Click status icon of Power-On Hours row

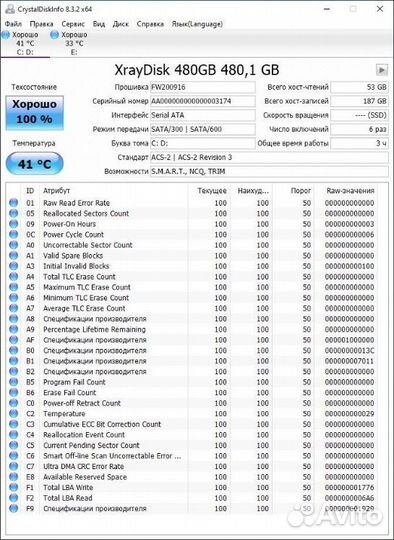(13, 224)
